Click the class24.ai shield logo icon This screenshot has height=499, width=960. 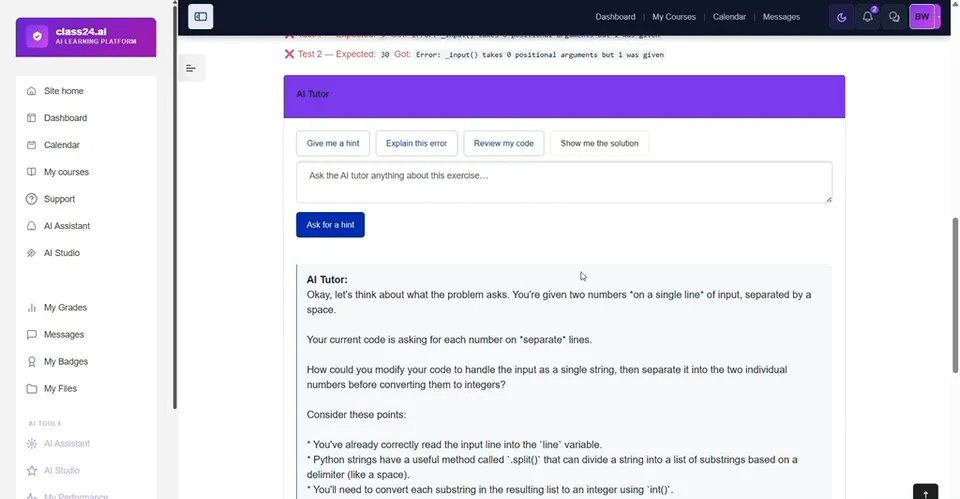click(x=37, y=37)
